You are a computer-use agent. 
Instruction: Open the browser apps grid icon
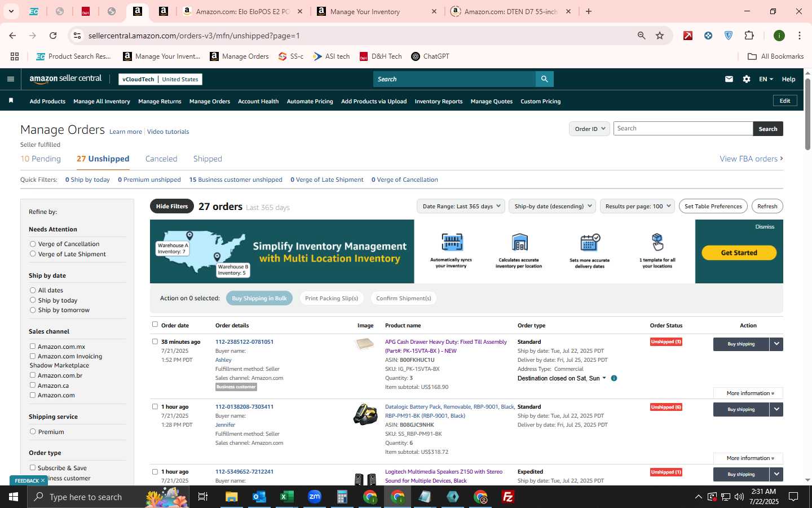15,56
